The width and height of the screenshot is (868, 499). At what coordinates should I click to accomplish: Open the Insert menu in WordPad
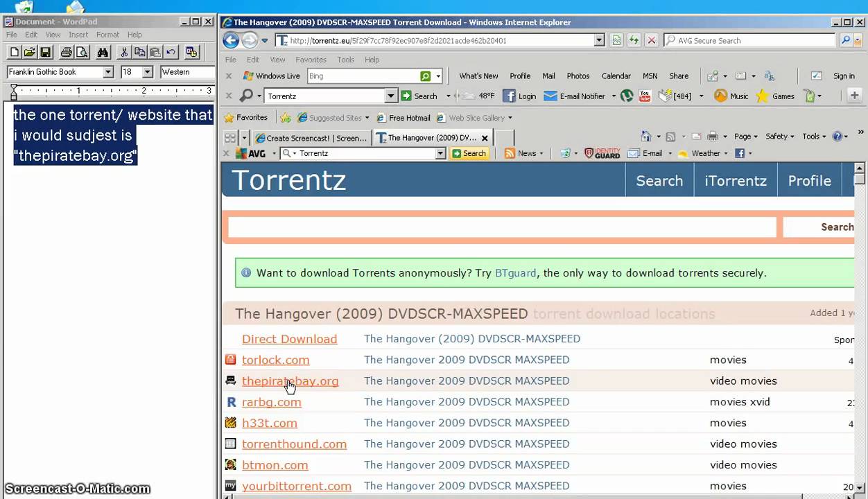(78, 35)
